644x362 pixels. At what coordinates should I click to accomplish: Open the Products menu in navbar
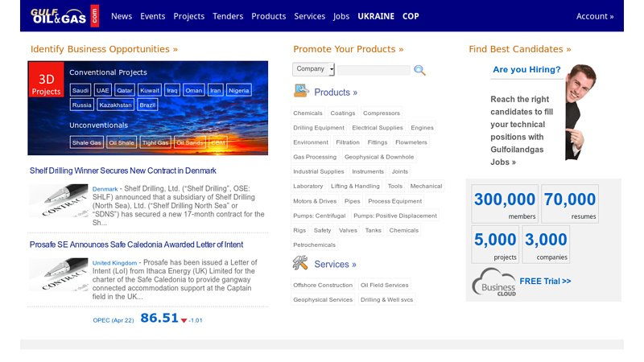pos(269,16)
